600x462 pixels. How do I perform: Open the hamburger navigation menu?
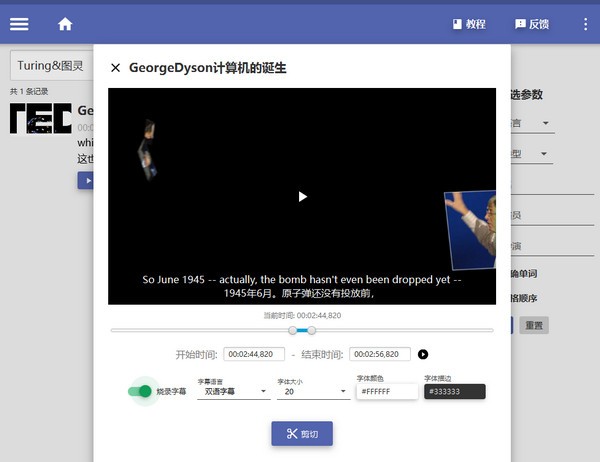coord(20,24)
